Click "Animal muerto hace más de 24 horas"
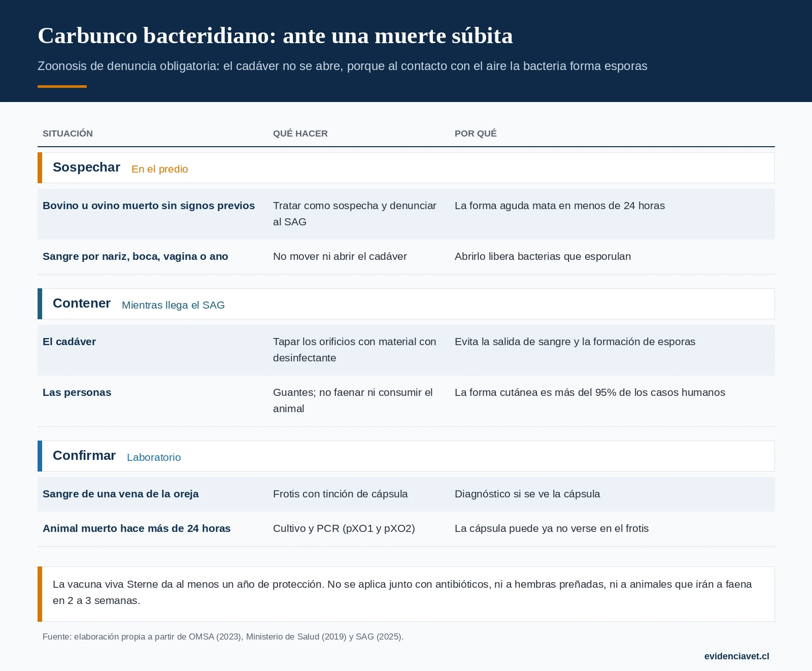This screenshot has width=812, height=671. (x=137, y=528)
